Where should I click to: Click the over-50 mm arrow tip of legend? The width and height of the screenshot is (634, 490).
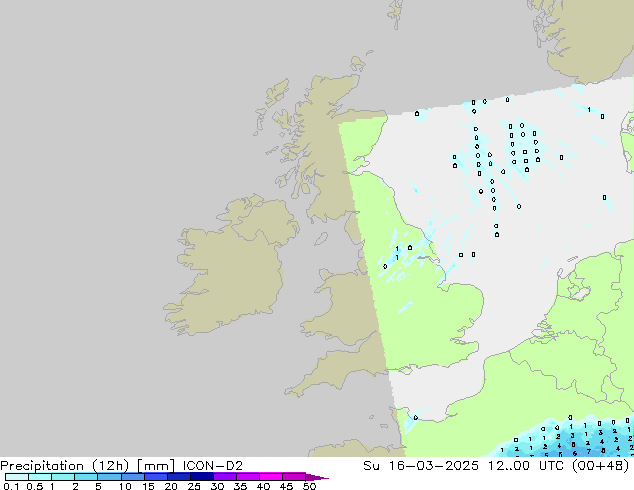point(317,477)
